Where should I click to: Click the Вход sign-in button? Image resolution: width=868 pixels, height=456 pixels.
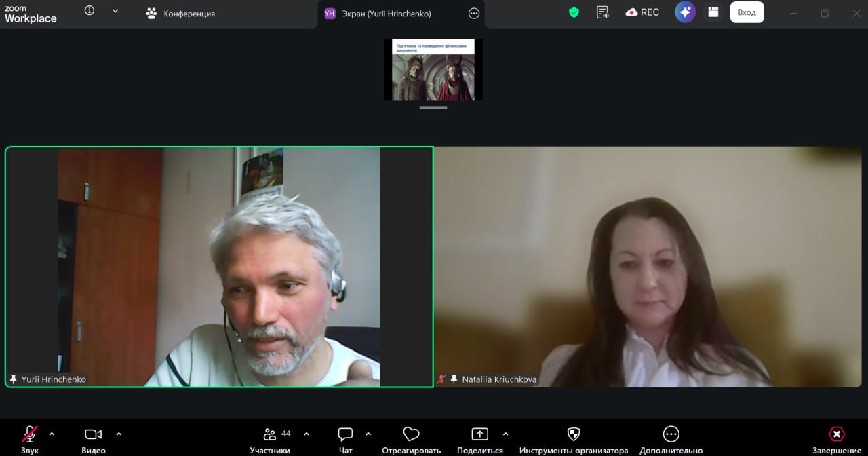click(747, 12)
